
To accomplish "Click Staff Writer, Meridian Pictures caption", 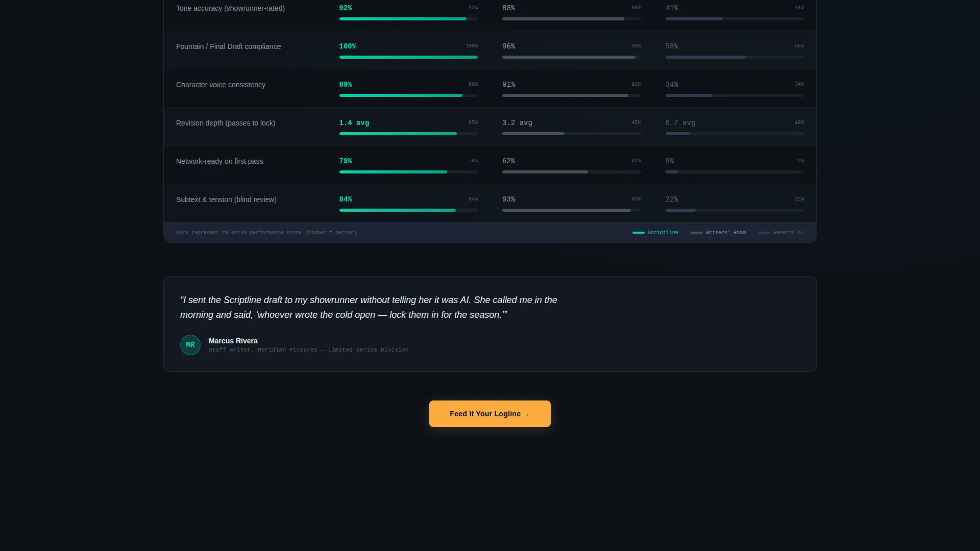I will pos(308,350).
